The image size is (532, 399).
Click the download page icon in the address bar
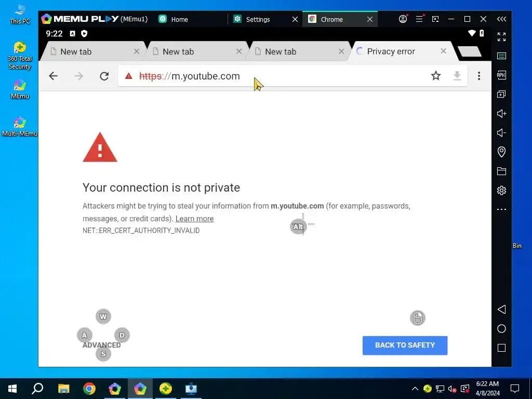[457, 76]
